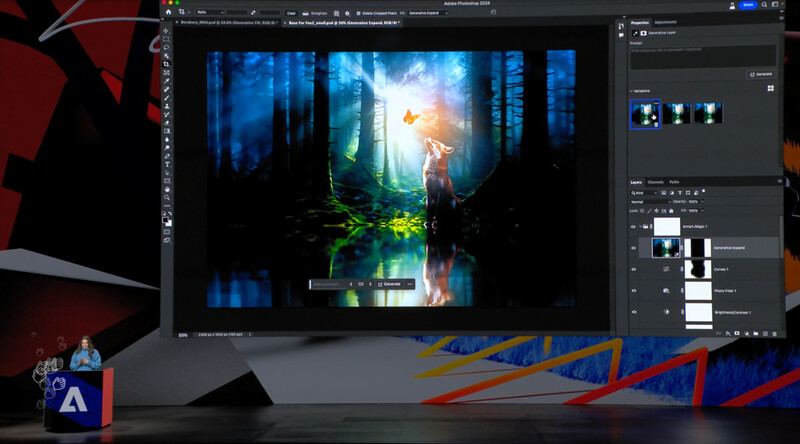Select the Brush tool
This screenshot has height=444, width=800.
[166, 98]
